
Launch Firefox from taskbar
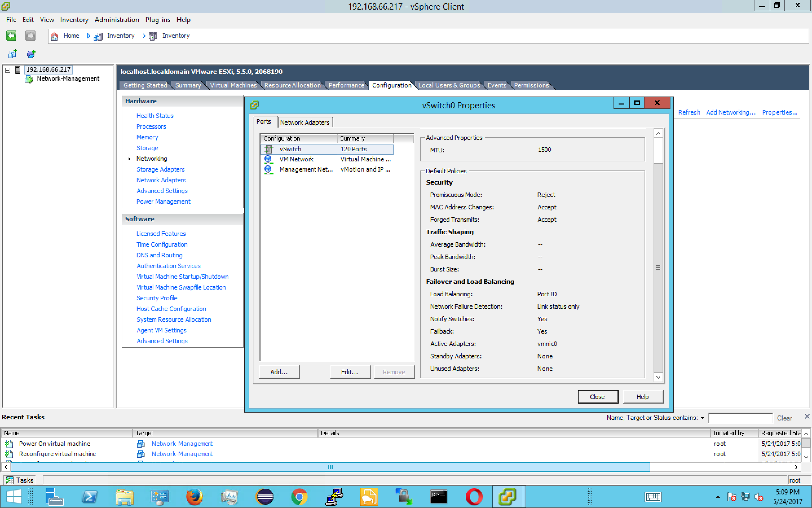pyautogui.click(x=194, y=497)
